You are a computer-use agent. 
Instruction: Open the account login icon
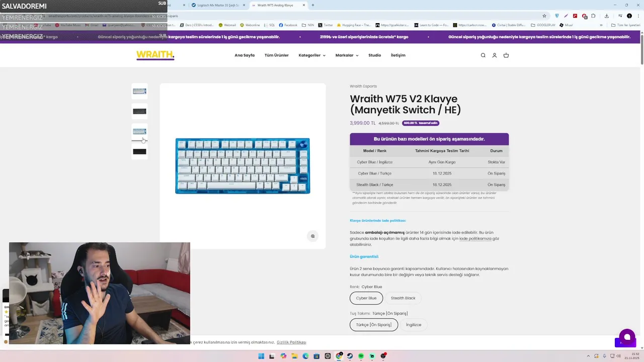click(x=495, y=55)
